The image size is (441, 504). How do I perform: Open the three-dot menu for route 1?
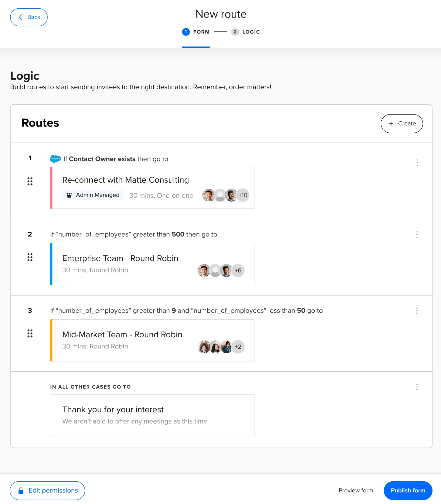tap(417, 162)
